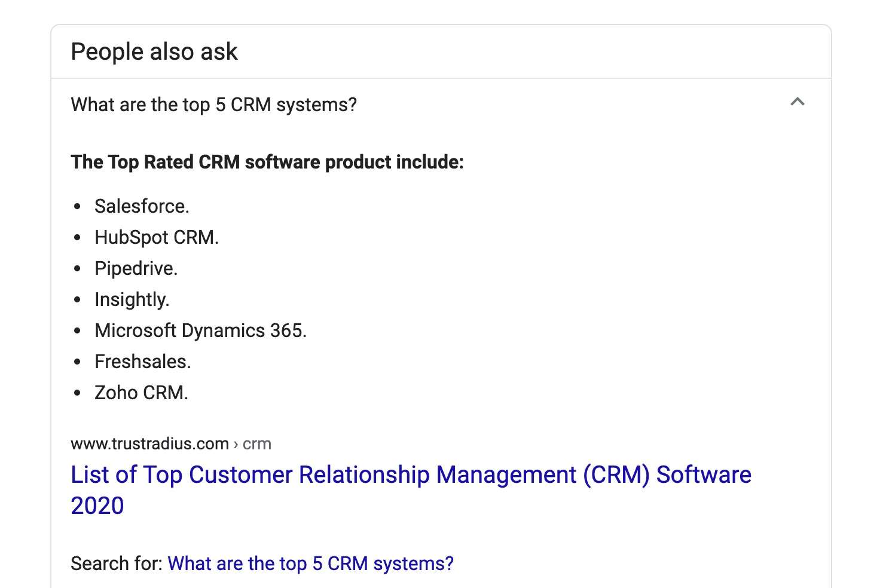The image size is (892, 588).
Task: Select the 'Insightly.' list item
Action: [x=132, y=299]
